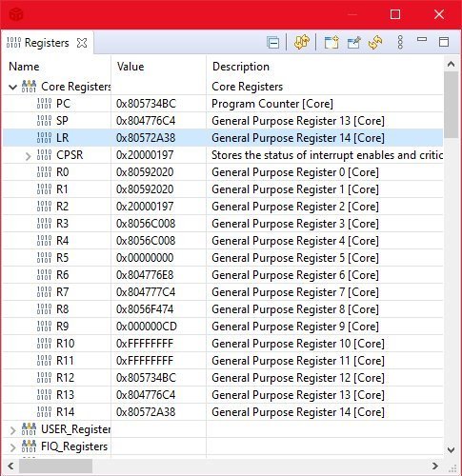Select the LR register row name
Viewport: 462px width, 476px height.
pyautogui.click(x=62, y=138)
